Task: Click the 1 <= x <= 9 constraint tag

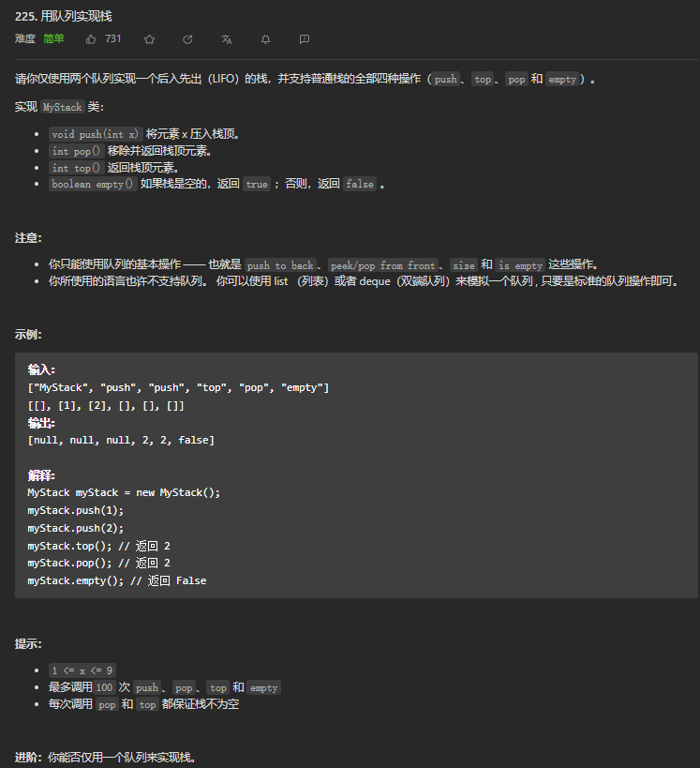Action: pos(82,670)
